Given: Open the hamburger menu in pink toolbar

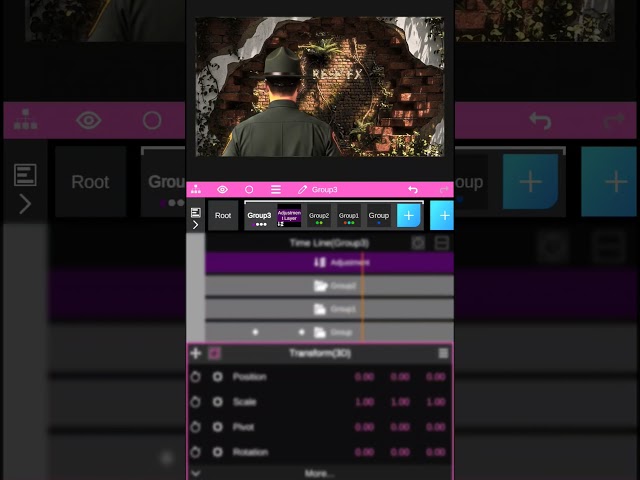Looking at the screenshot, I should coord(276,189).
